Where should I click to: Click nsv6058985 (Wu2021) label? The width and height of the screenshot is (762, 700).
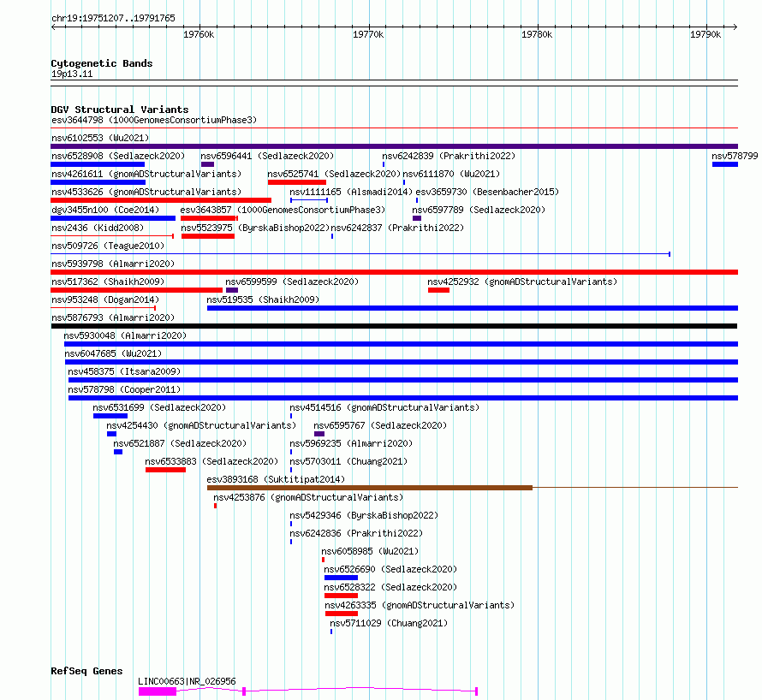pyautogui.click(x=370, y=551)
